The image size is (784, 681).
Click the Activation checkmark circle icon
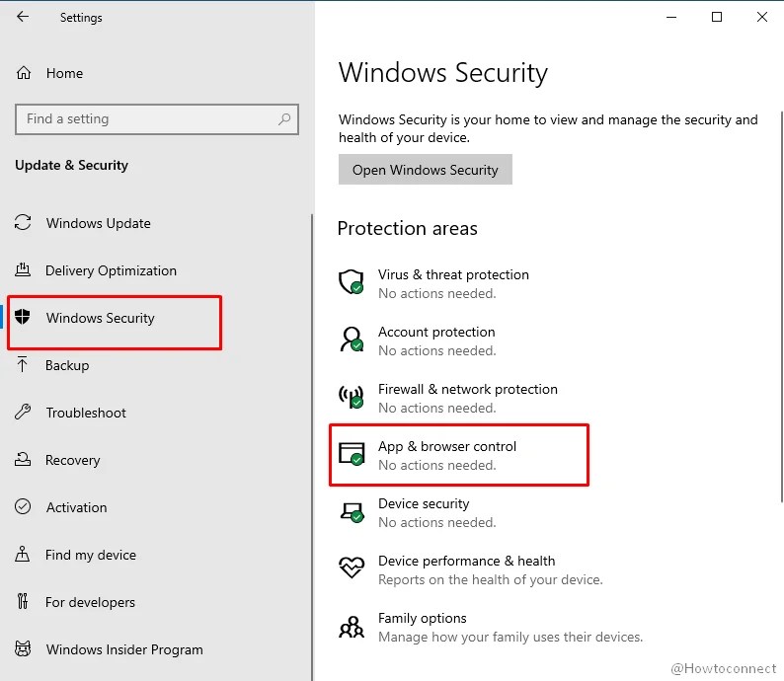point(23,506)
